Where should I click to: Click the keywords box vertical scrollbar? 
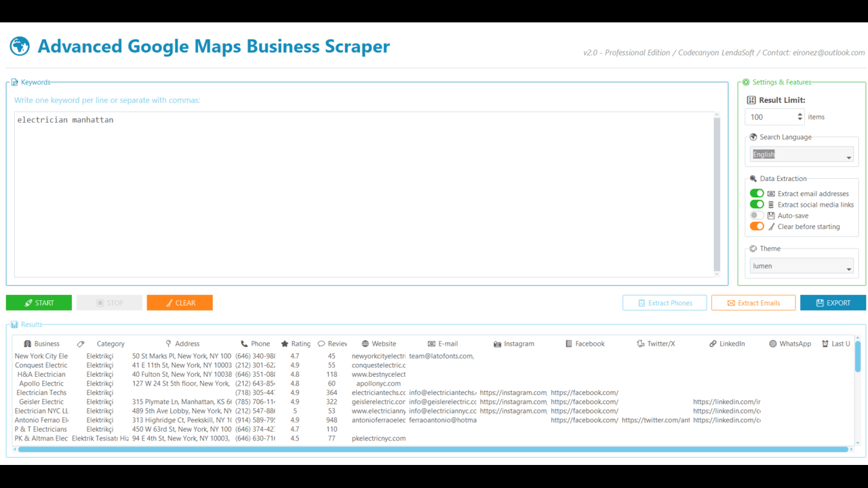[x=717, y=195]
